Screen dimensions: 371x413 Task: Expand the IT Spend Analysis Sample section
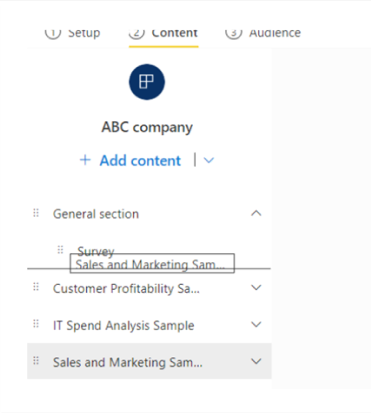pyautogui.click(x=256, y=324)
